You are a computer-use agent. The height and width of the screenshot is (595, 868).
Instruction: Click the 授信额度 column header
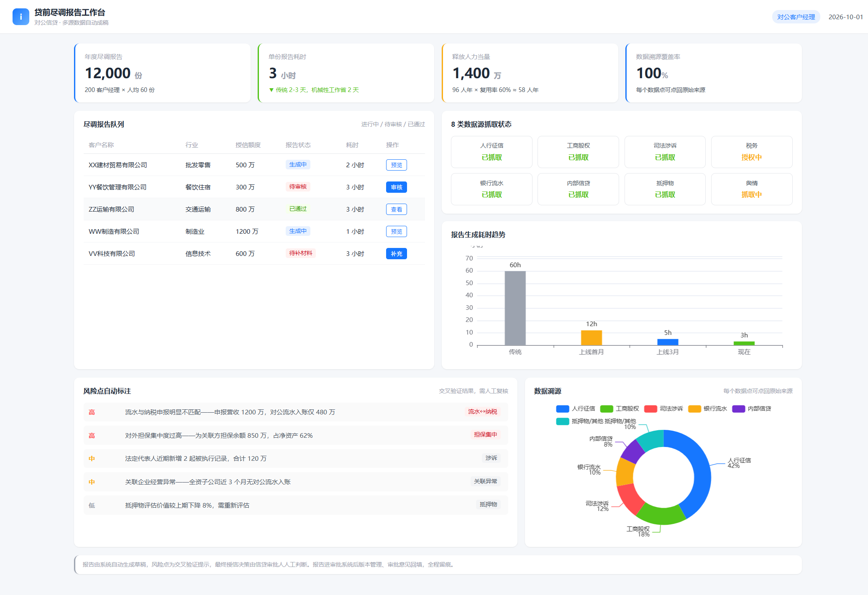(x=248, y=145)
